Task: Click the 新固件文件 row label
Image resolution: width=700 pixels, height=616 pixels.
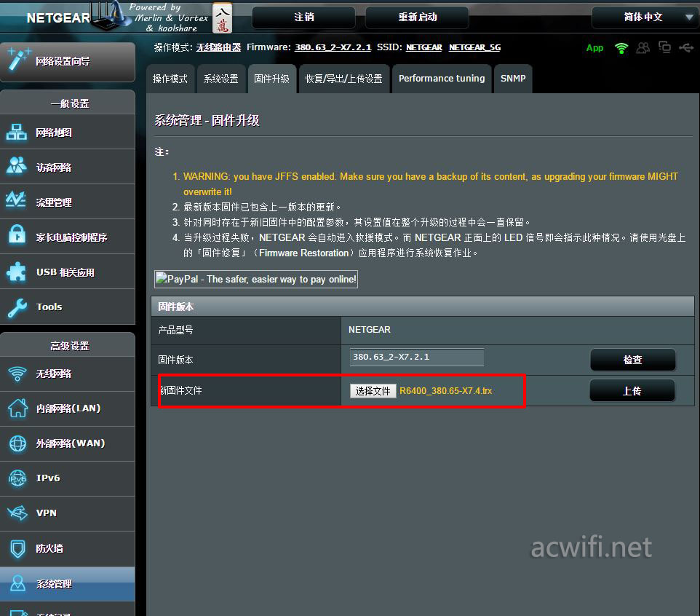Action: [180, 390]
